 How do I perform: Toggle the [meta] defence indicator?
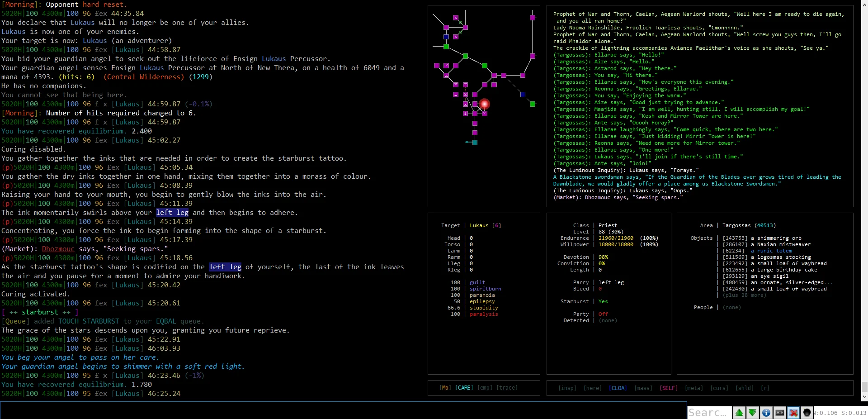[x=694, y=388]
